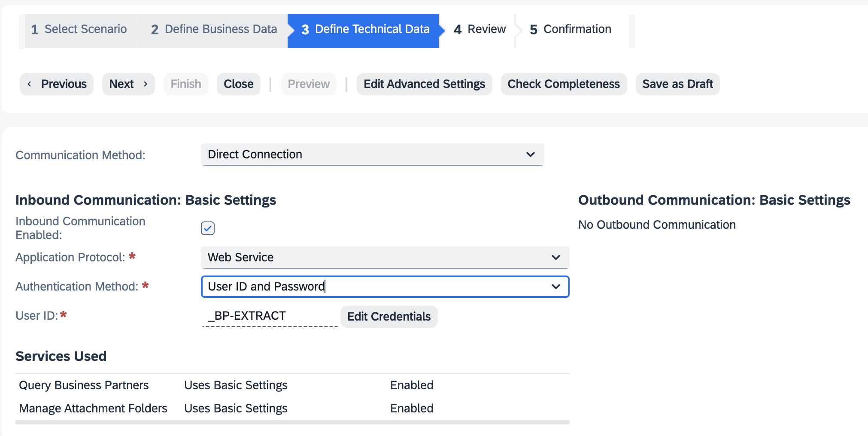Click the Services Used horizontal scrollbar
868x436 pixels.
292,422
